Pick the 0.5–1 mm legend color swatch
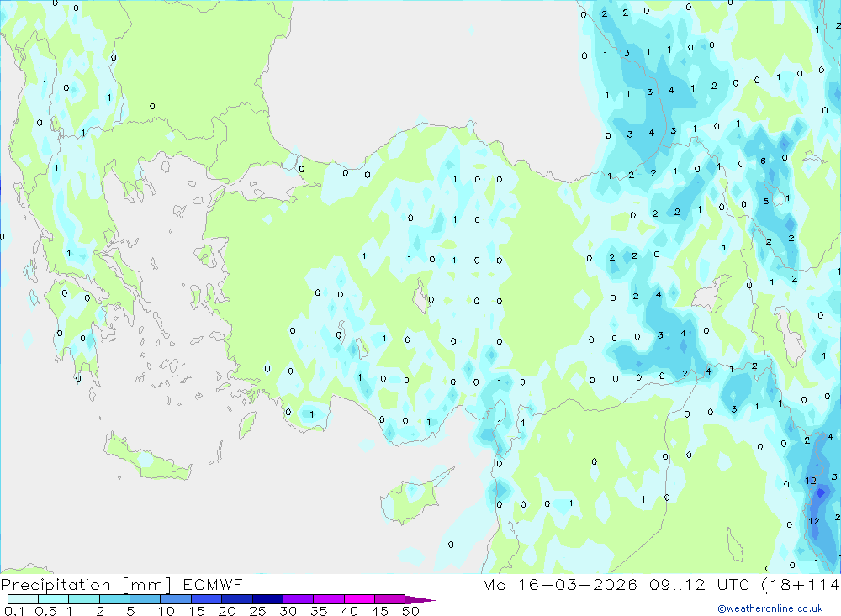 54,599
